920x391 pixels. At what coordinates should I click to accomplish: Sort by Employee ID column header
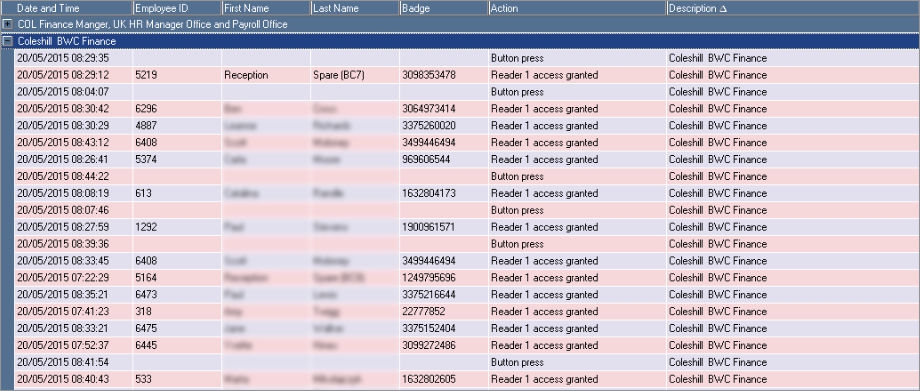pyautogui.click(x=177, y=8)
